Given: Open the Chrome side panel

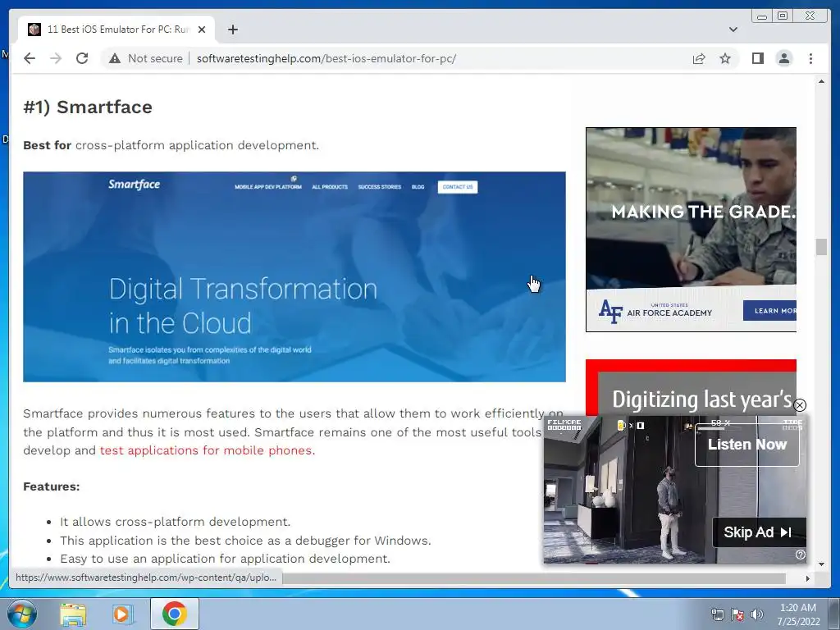Looking at the screenshot, I should (757, 58).
